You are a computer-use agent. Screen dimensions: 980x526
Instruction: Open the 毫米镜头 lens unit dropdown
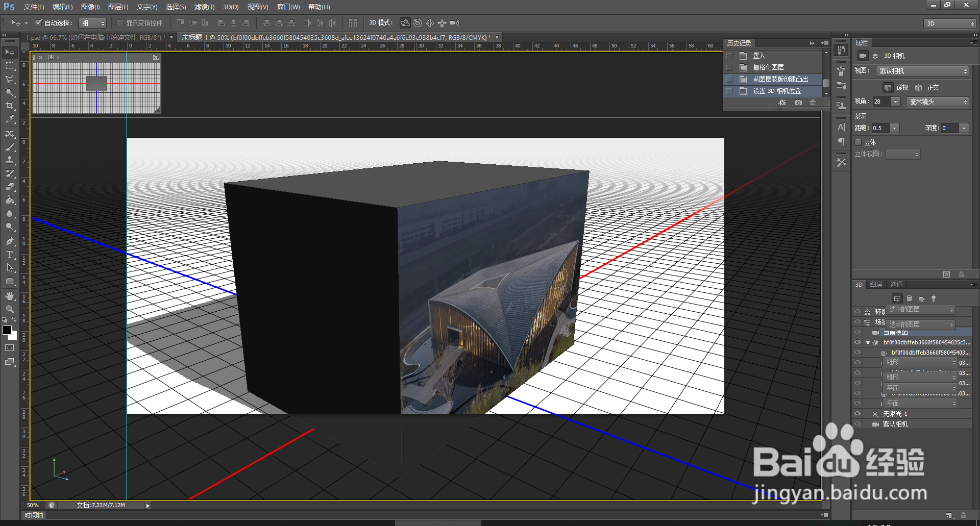coord(938,102)
